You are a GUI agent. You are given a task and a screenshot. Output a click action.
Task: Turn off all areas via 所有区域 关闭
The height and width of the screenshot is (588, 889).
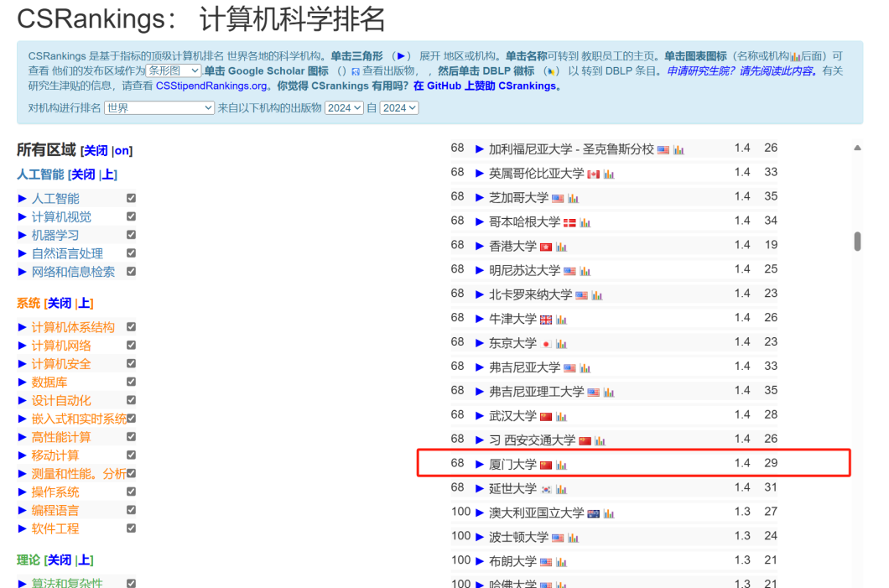pyautogui.click(x=96, y=151)
